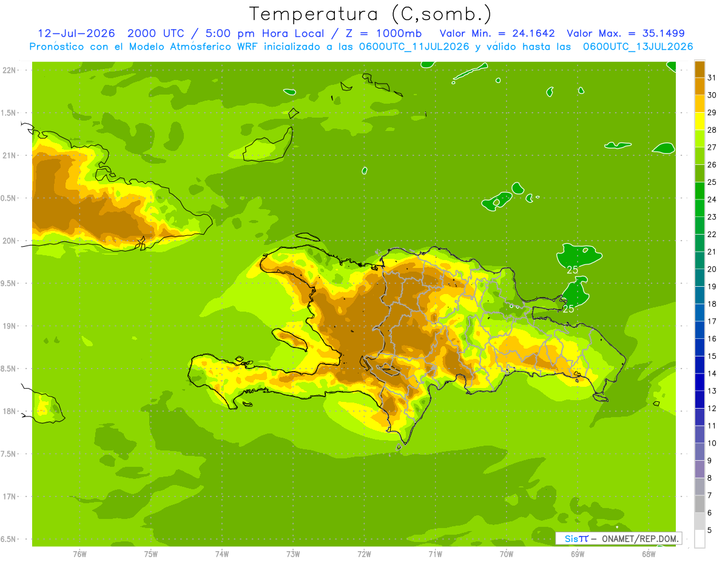Click legend swatch between 9 and 10
Image resolution: width=728 pixels, height=562 pixels.
[699, 452]
